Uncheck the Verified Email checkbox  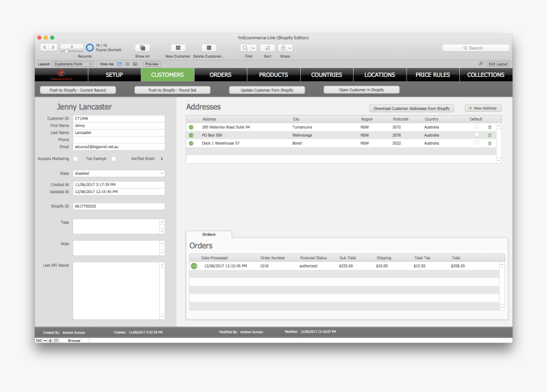click(x=162, y=159)
